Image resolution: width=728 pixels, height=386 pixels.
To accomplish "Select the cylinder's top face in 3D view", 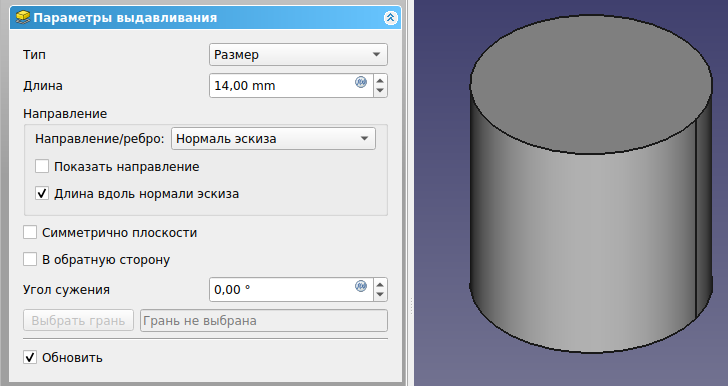I will (591, 84).
